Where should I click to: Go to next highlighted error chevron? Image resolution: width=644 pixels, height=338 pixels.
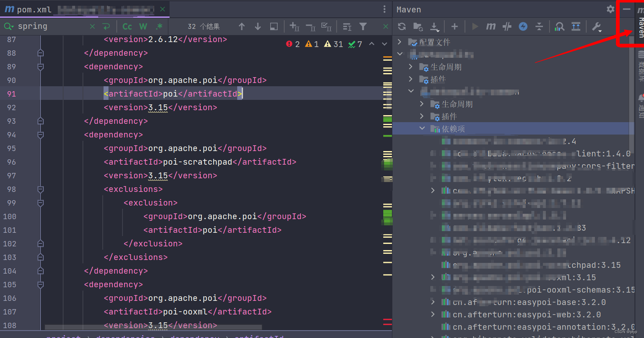click(x=385, y=44)
